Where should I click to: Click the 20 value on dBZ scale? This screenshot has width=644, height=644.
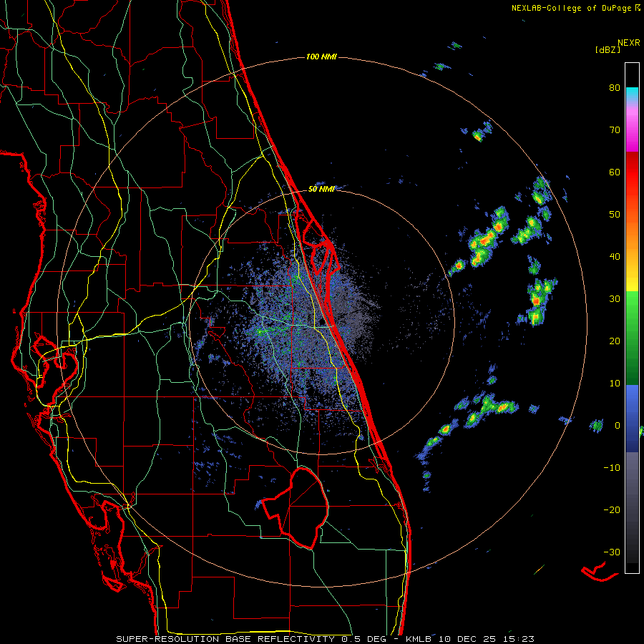tap(615, 341)
